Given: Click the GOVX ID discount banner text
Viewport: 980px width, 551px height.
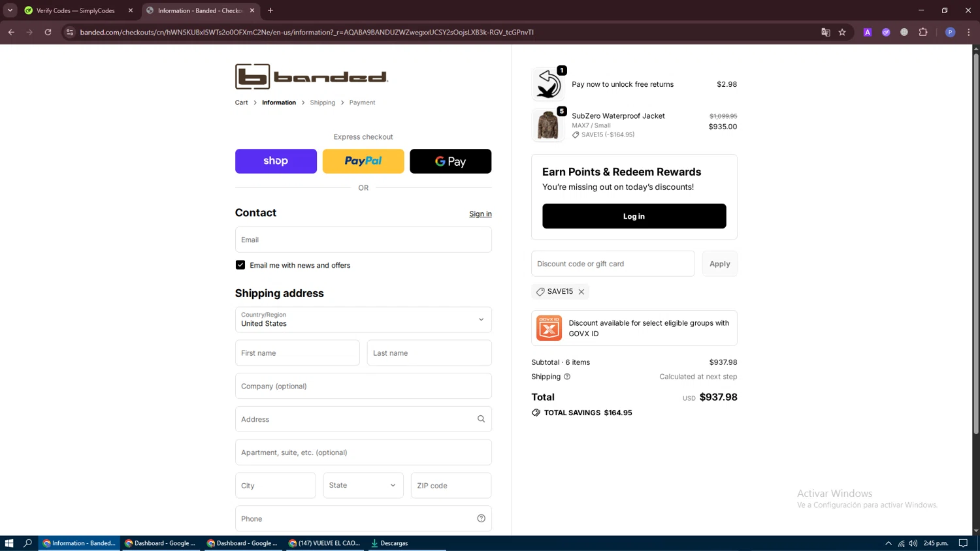Looking at the screenshot, I should (x=649, y=328).
